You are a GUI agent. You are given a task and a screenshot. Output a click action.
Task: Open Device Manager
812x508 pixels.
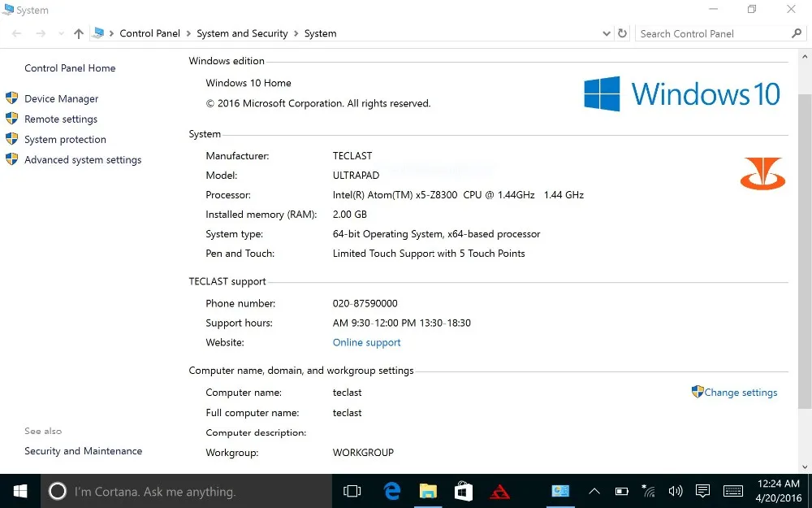point(61,98)
